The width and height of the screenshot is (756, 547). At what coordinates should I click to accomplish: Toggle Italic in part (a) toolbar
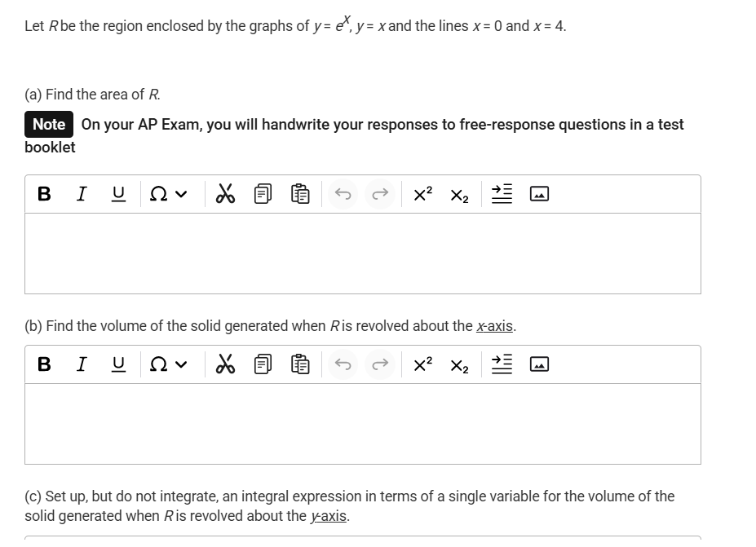82,194
